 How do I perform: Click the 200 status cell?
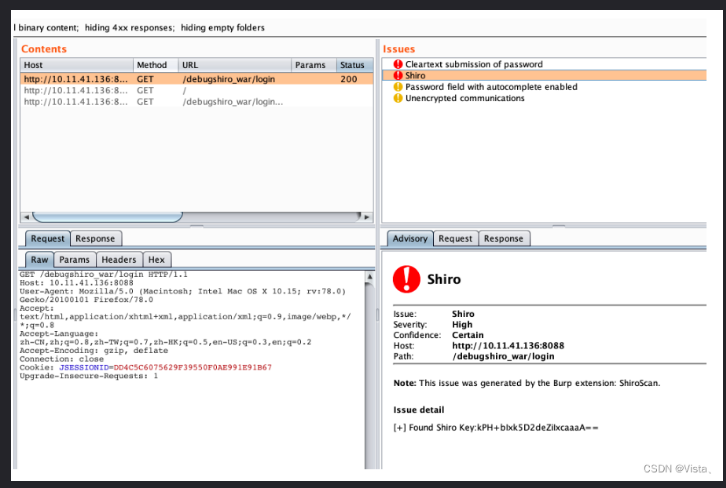349,79
